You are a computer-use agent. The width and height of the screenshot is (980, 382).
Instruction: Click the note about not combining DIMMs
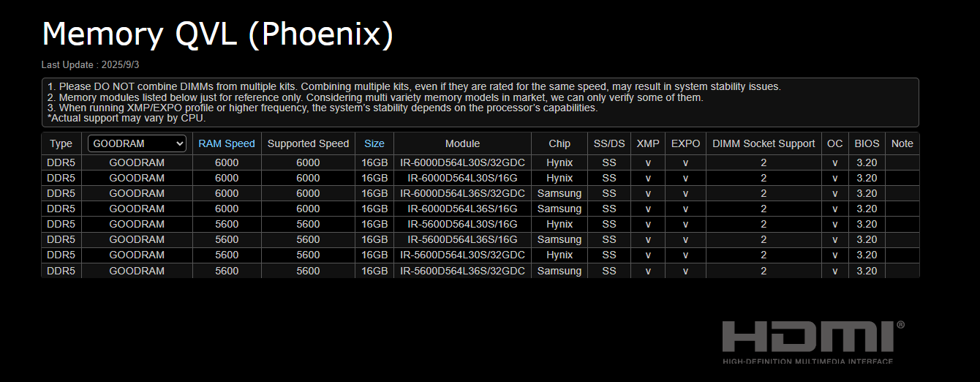pyautogui.click(x=414, y=86)
